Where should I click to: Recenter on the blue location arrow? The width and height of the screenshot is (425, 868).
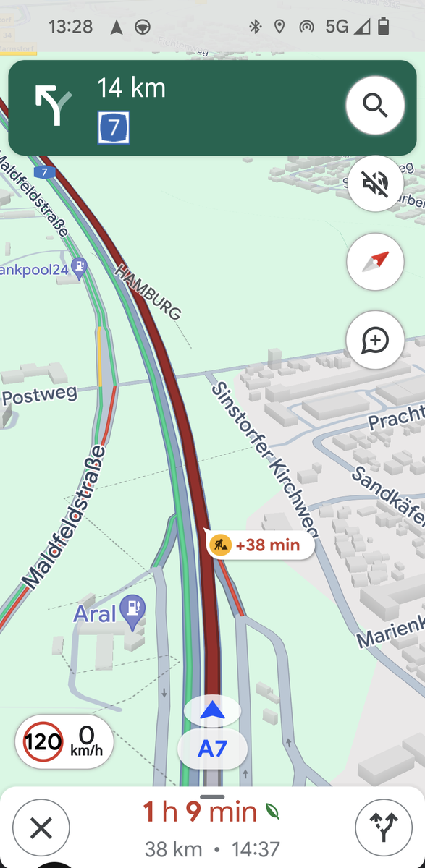click(x=212, y=712)
